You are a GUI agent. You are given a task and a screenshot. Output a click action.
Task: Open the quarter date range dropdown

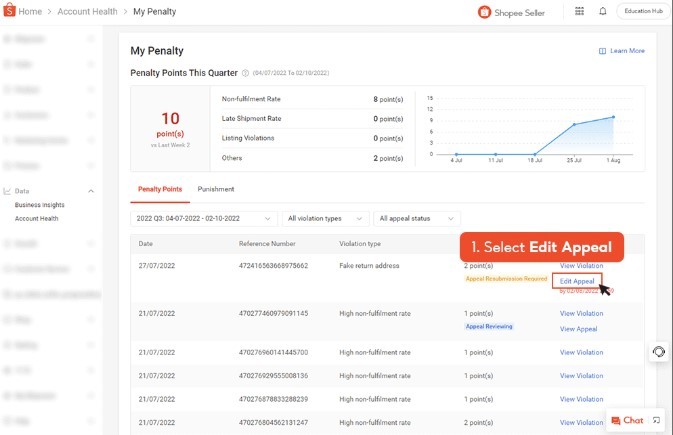[204, 218]
